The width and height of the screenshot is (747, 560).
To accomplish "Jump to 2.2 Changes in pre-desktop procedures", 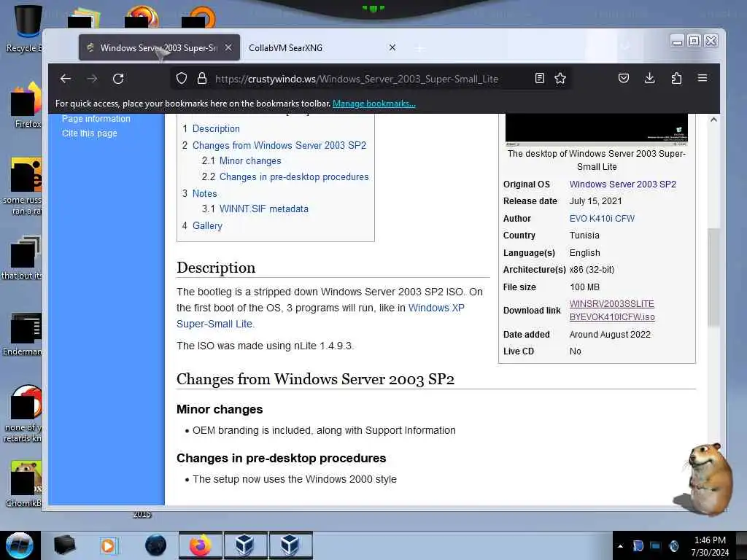I will pos(294,176).
